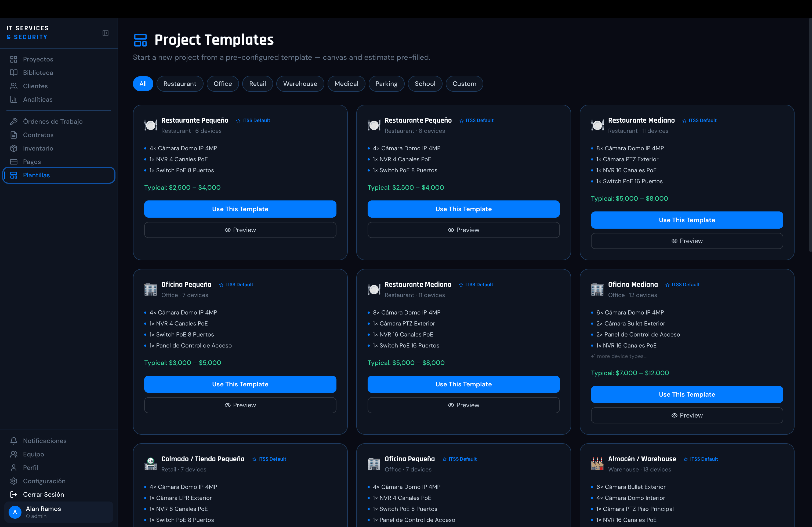This screenshot has height=527, width=812.
Task: Click "Warehouse · 13 devices" subtitle
Action: click(x=639, y=470)
